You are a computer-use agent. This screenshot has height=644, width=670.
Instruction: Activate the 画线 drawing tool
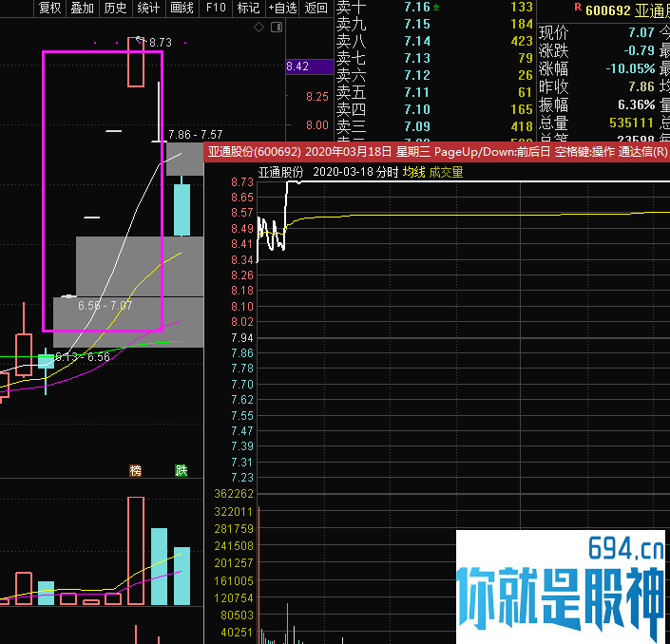click(x=182, y=8)
